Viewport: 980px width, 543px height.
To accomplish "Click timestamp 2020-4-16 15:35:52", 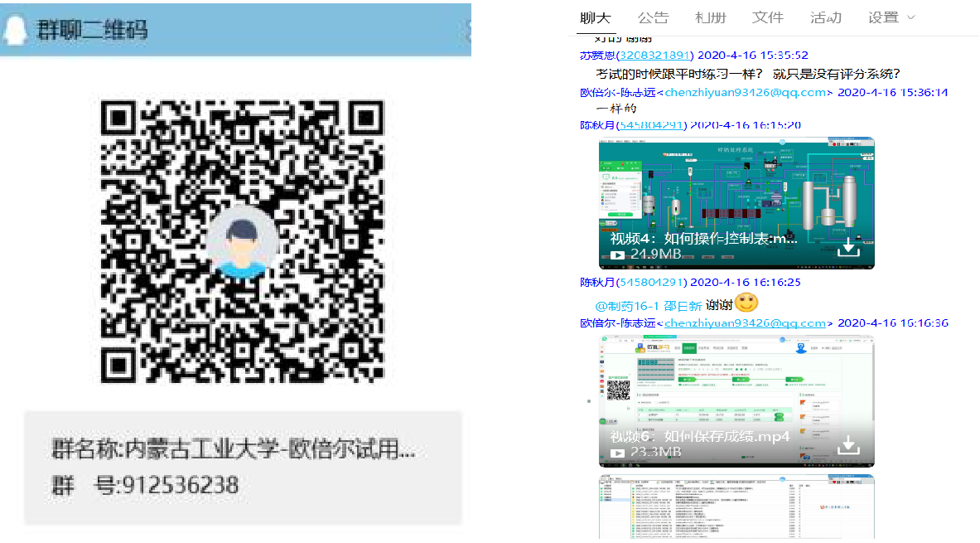I will [x=752, y=55].
